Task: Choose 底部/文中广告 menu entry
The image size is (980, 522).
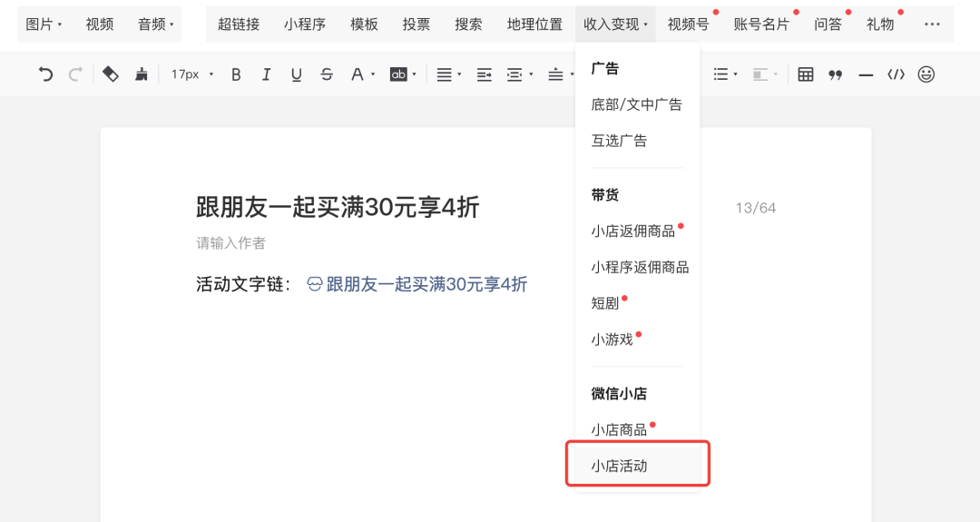Action: pos(636,104)
